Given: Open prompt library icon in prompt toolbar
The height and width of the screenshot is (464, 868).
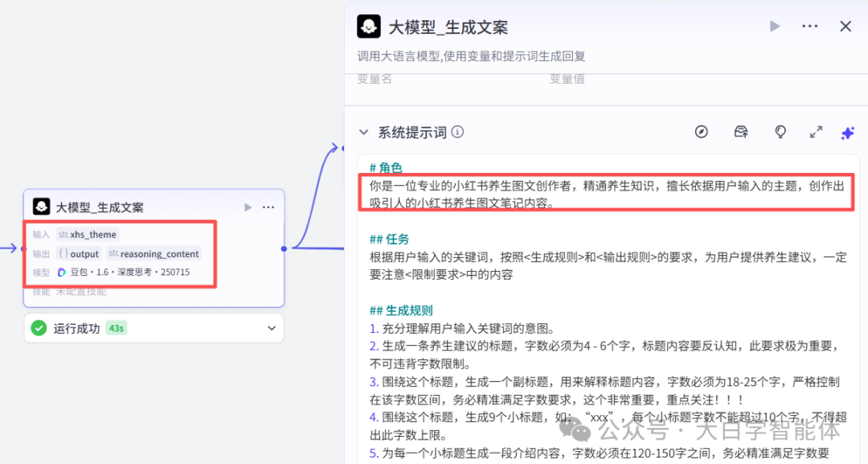Looking at the screenshot, I should point(741,132).
